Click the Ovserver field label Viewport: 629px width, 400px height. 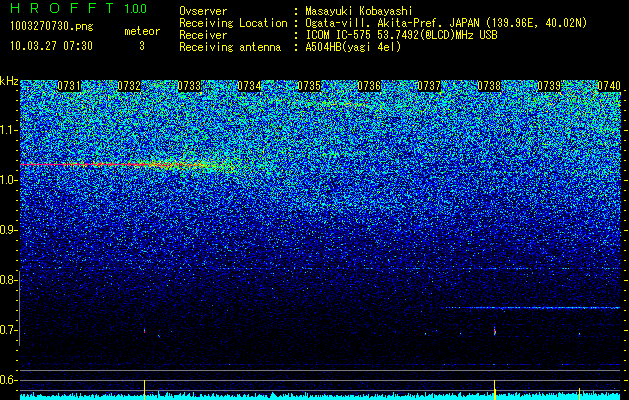click(203, 11)
